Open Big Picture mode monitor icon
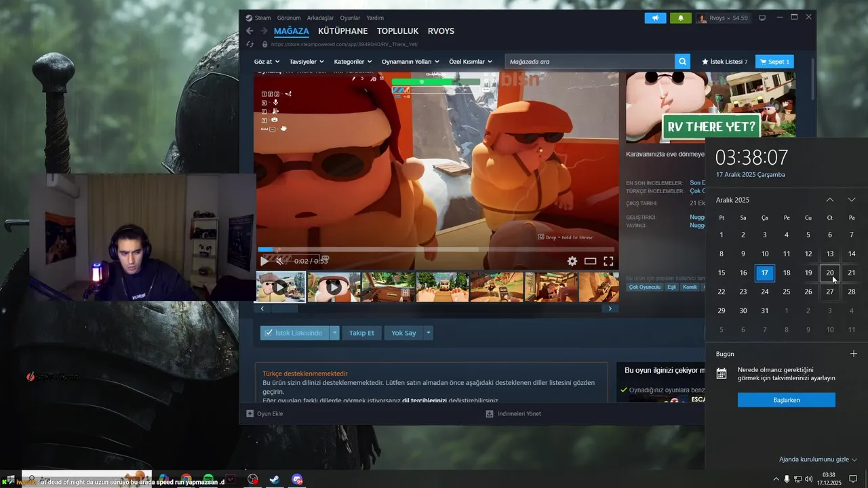Image resolution: width=868 pixels, height=488 pixels. click(x=762, y=18)
